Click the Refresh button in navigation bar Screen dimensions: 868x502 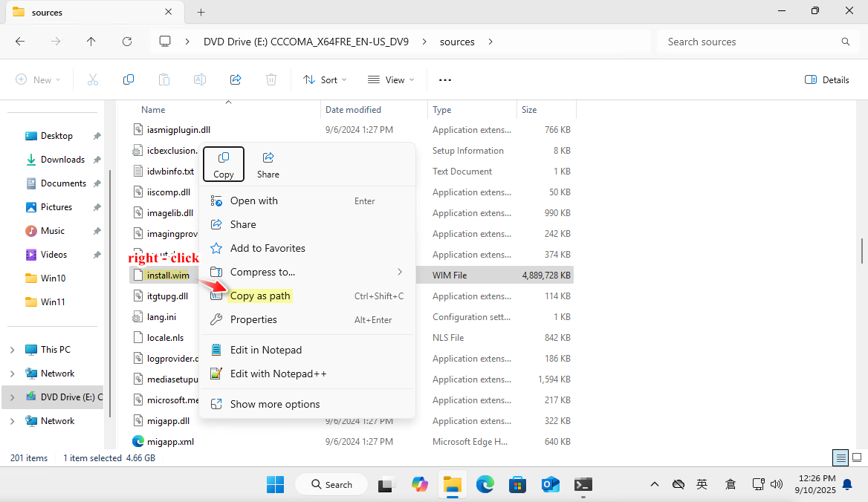click(x=127, y=42)
